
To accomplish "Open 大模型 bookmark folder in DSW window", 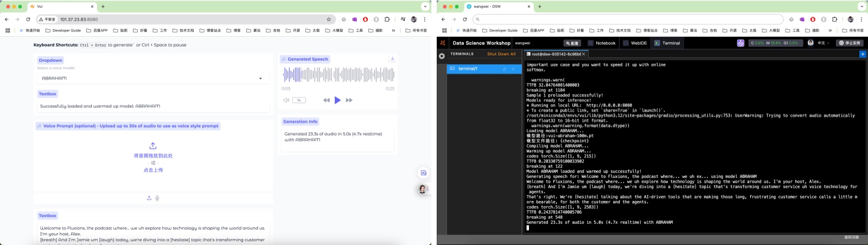I will coord(771,30).
